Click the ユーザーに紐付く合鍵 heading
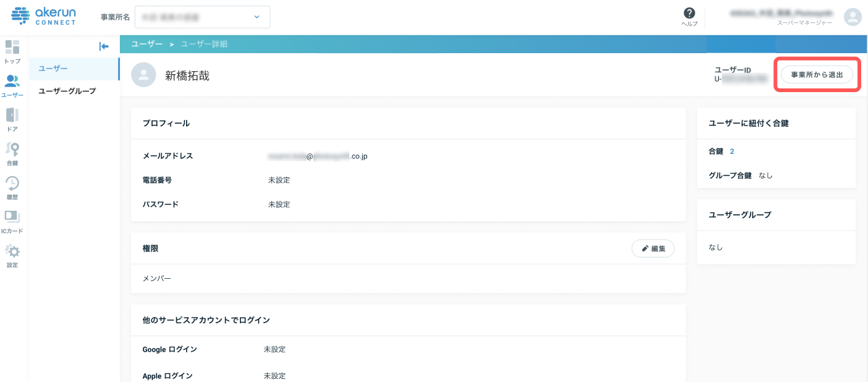The height and width of the screenshot is (382, 868). (749, 123)
